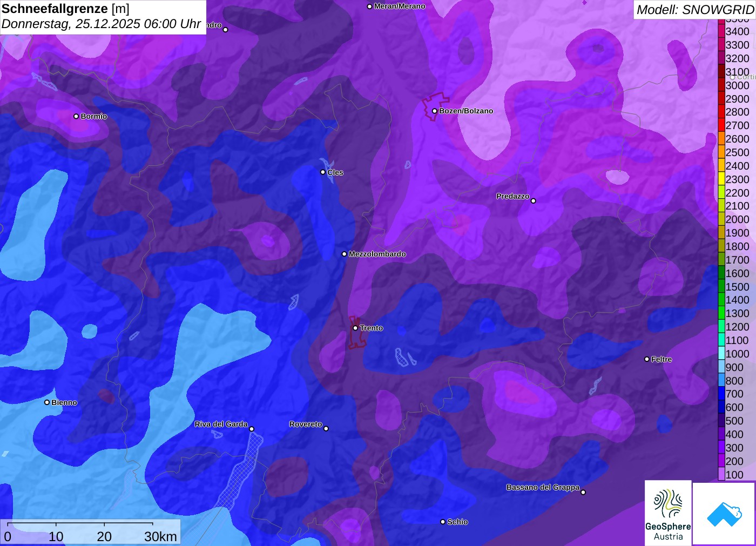Screen dimensions: 756x546
Task: Click the blue house and cloud logo
Action: (724, 514)
